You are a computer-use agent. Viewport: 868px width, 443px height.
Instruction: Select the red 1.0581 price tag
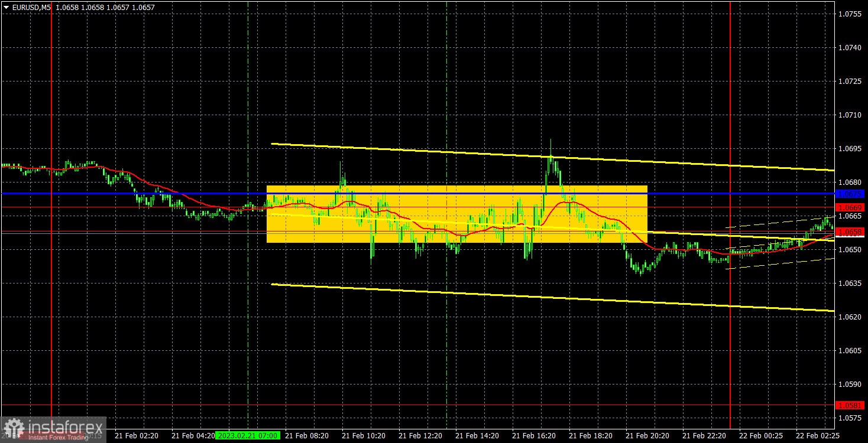pos(850,405)
